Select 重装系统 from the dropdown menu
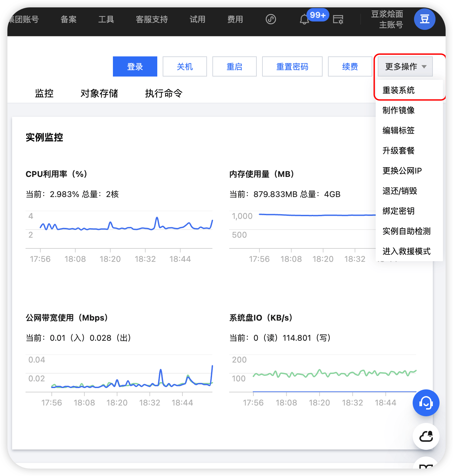Screen dimensions: 453x476 point(399,90)
